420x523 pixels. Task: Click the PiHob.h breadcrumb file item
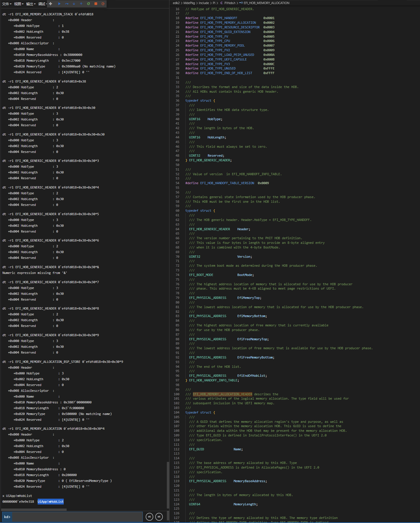pos(230,3)
